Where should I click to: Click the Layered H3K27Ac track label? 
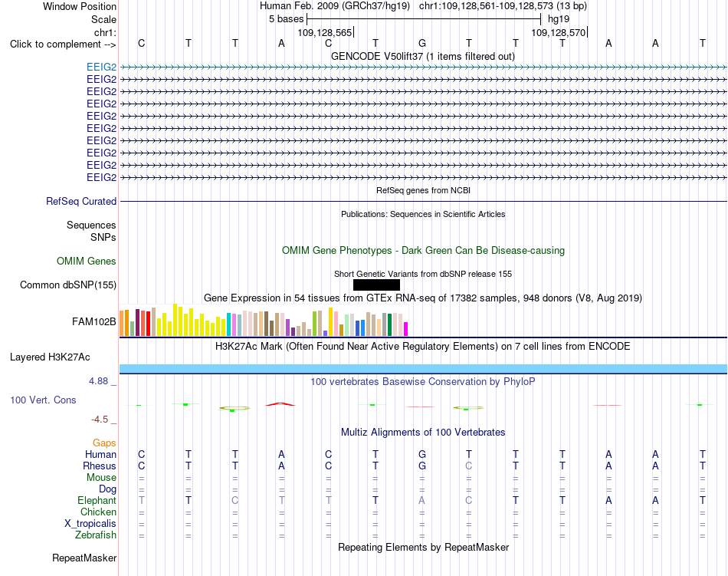(50, 357)
